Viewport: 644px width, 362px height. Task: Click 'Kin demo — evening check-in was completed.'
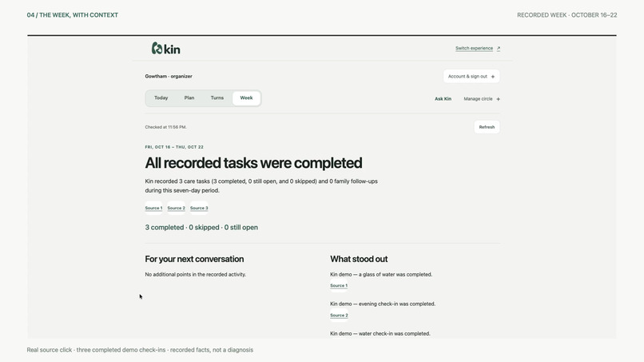click(383, 304)
